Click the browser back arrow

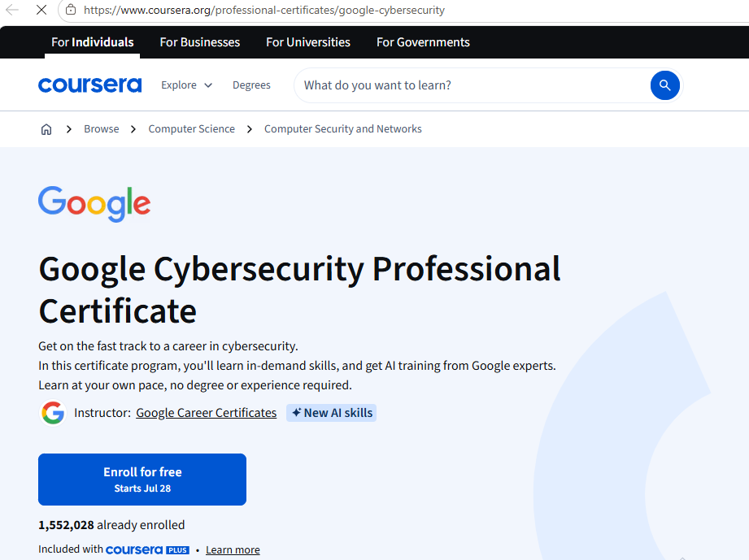[11, 10]
